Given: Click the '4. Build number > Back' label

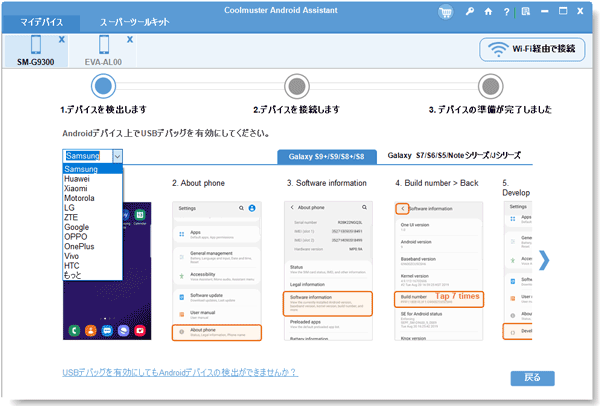Looking at the screenshot, I should pyautogui.click(x=437, y=183).
